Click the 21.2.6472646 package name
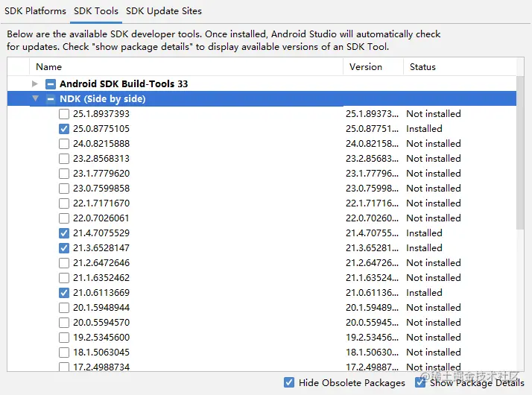 click(x=101, y=263)
